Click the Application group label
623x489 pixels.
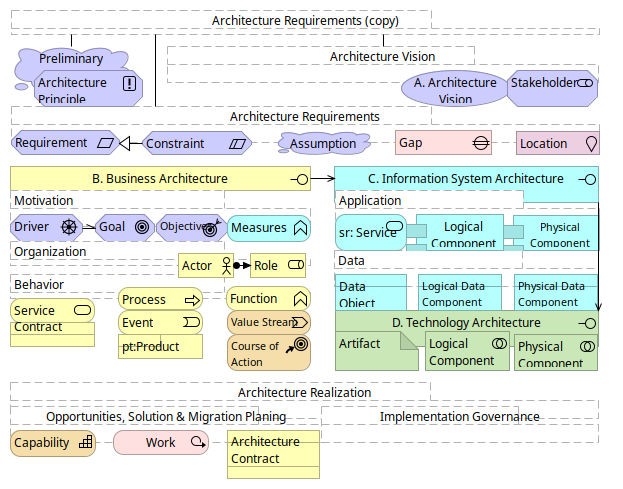370,201
